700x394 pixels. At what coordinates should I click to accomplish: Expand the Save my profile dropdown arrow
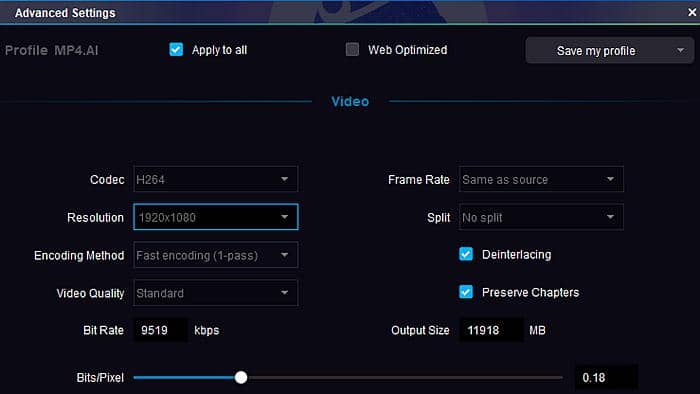(x=680, y=50)
